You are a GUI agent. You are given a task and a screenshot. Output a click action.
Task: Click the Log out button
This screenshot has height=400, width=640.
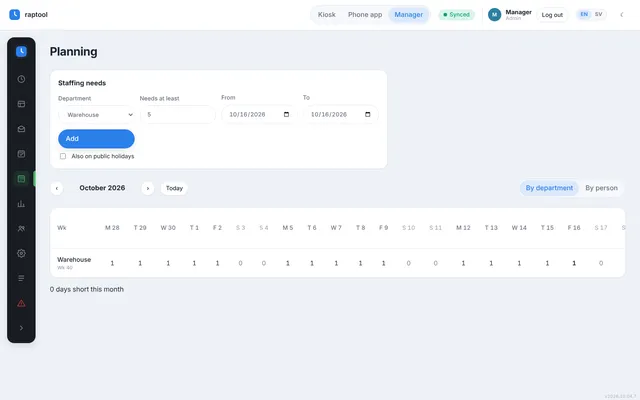click(552, 15)
